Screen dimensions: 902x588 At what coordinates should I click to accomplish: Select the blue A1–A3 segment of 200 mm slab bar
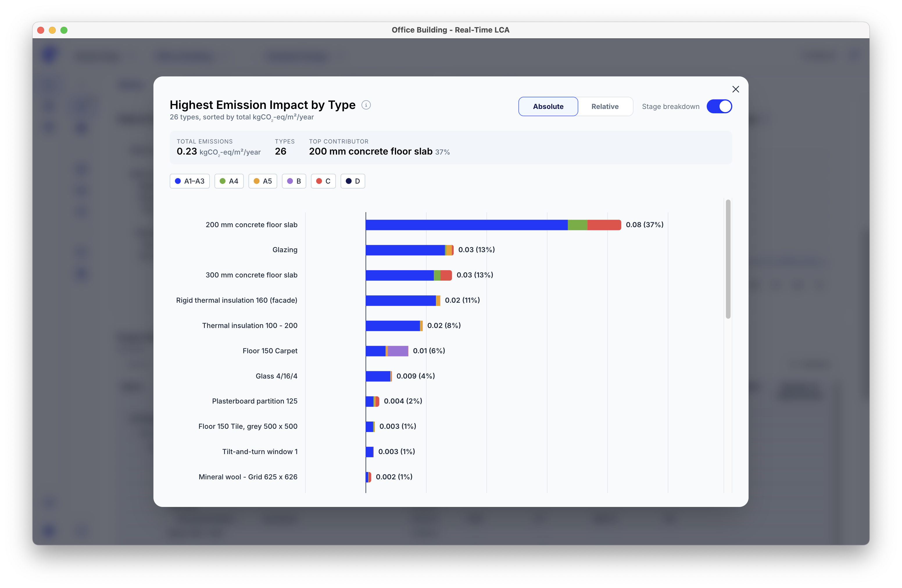click(466, 225)
